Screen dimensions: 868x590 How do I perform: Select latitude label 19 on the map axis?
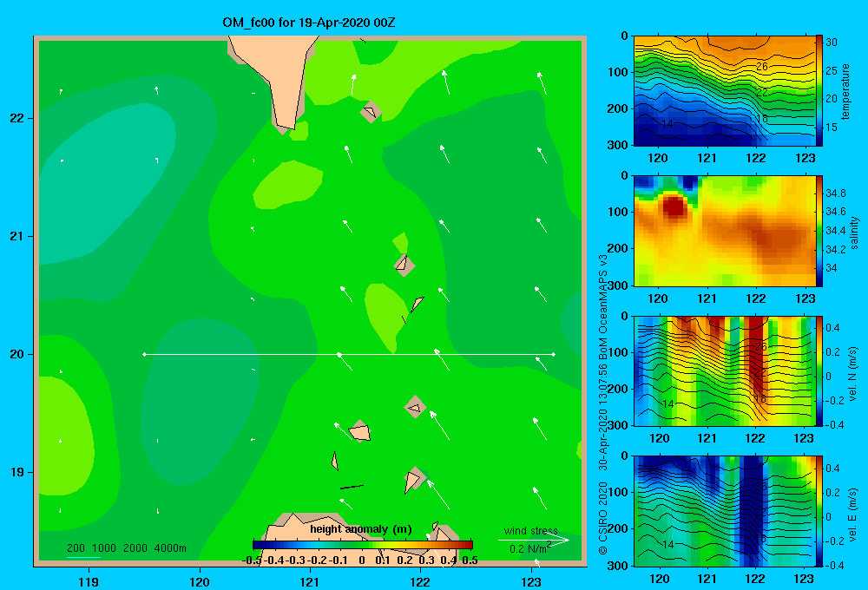(17, 472)
